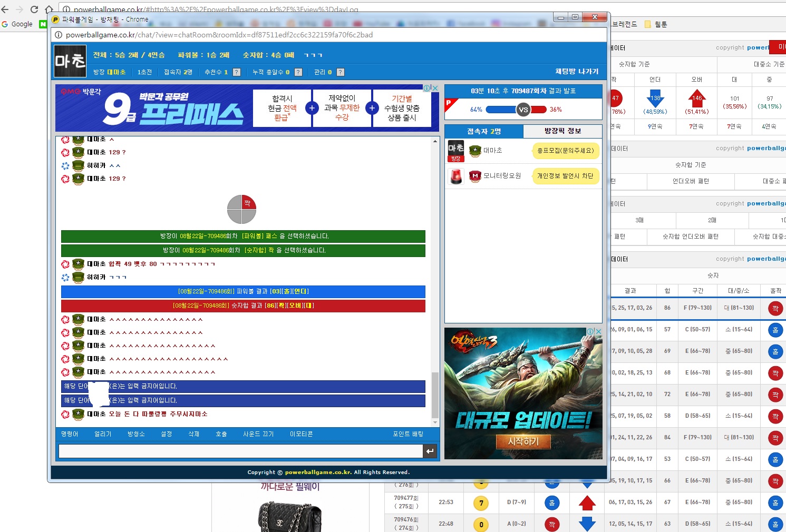Open the Google bookmark in bookmarks bar

17,24
